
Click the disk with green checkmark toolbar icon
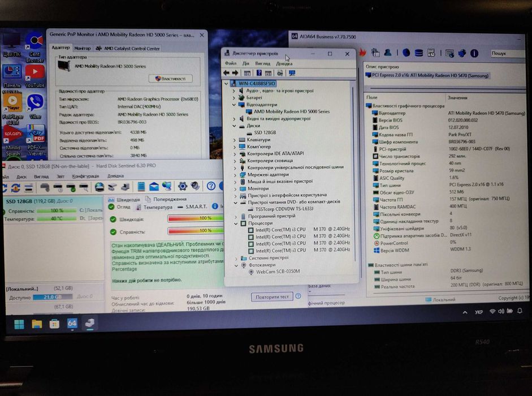click(x=71, y=187)
